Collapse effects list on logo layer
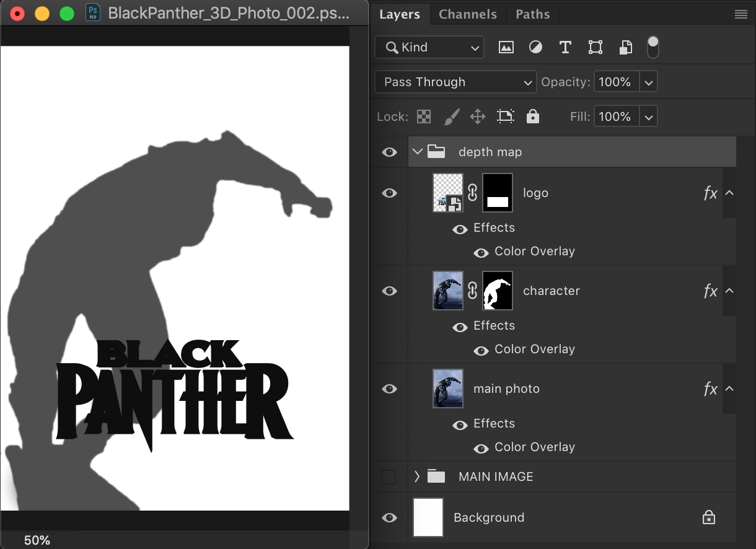Image resolution: width=756 pixels, height=549 pixels. pyautogui.click(x=729, y=193)
